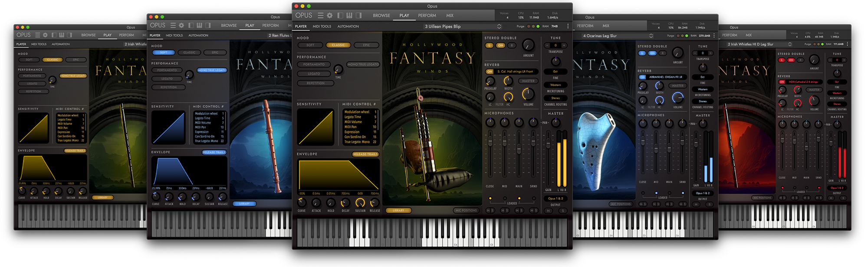The image size is (868, 267).
Task: Open the Oct fine tune dropdown in center window
Action: click(556, 72)
